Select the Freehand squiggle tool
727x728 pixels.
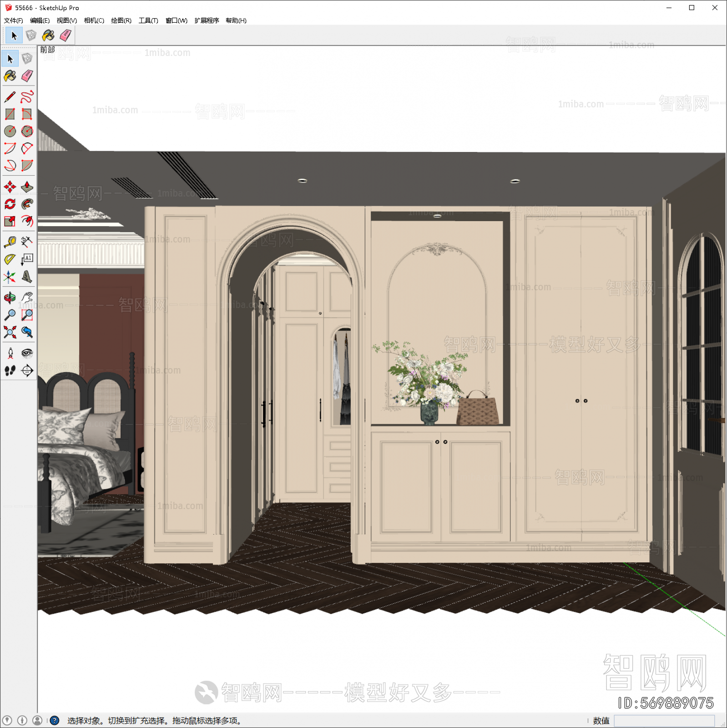(x=27, y=97)
